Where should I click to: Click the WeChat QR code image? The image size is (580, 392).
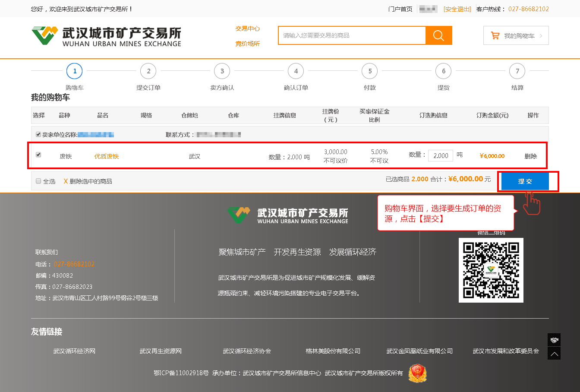491,270
